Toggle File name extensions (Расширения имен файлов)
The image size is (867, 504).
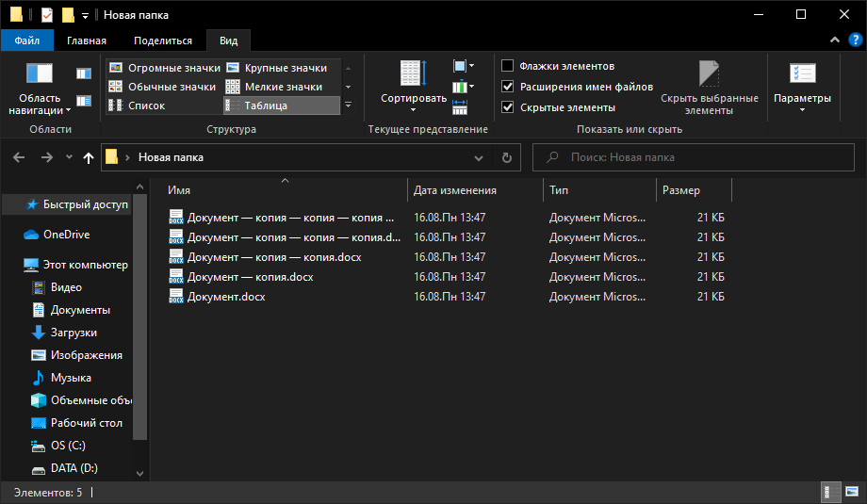pyautogui.click(x=508, y=87)
